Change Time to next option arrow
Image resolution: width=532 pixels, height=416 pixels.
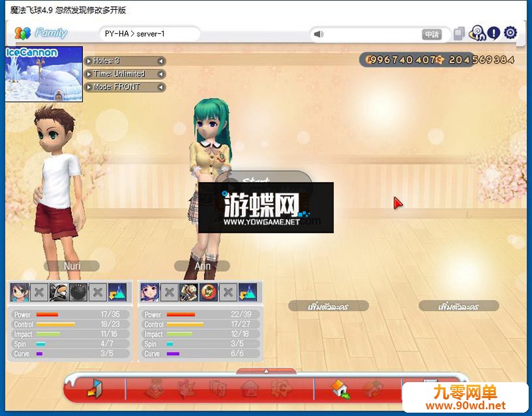[160, 74]
